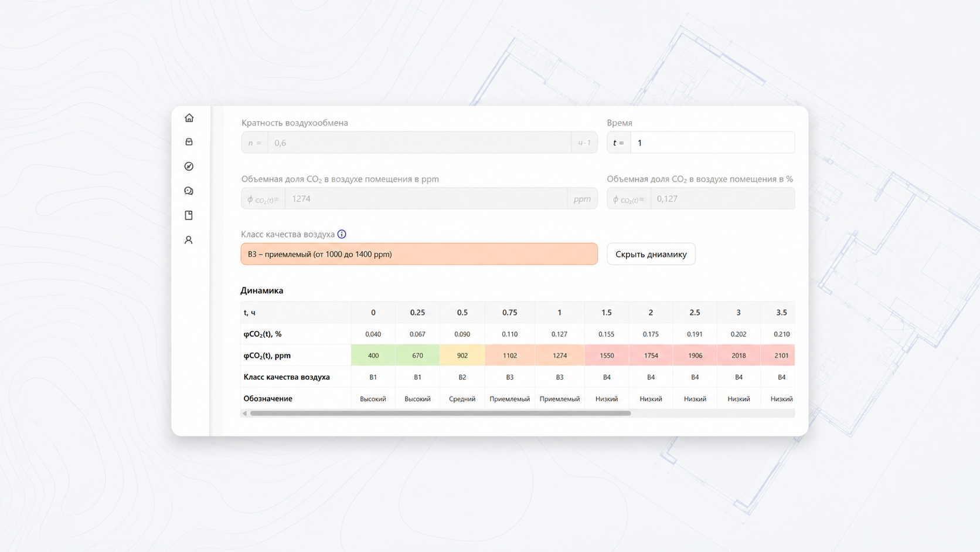Screen dimensions: 980x552
Task: Select the red 2101 ppm cell
Action: click(778, 355)
